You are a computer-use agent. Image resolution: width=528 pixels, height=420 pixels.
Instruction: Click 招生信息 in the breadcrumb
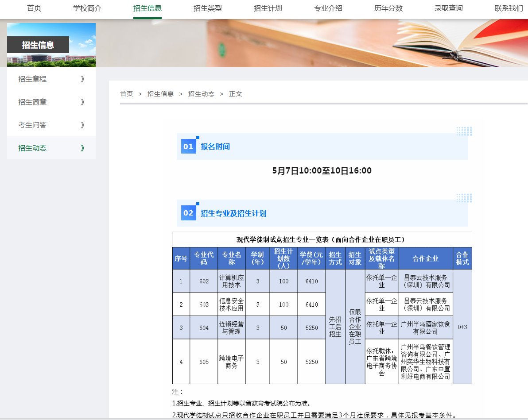click(x=161, y=94)
